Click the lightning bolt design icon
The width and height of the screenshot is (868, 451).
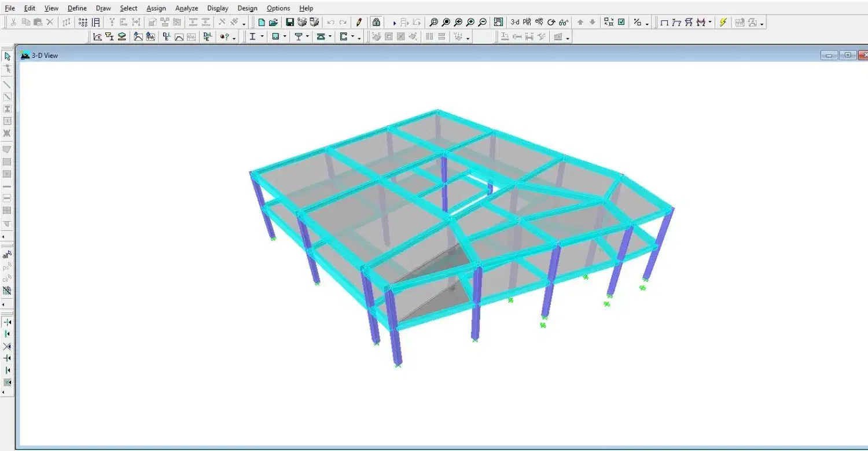(723, 23)
